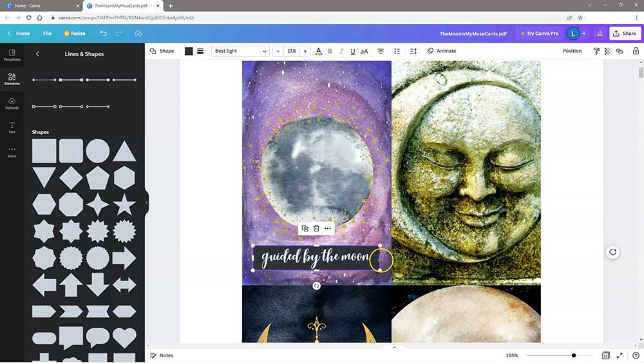Viewport: 644px width, 363px height.
Task: Switch to the Home - Canva browser tab
Action: coord(41,6)
